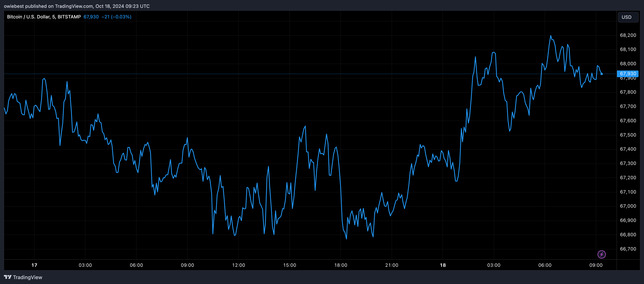Image resolution: width=644 pixels, height=284 pixels.
Task: Click the last 09:00 time axis label
Action: tap(596, 265)
